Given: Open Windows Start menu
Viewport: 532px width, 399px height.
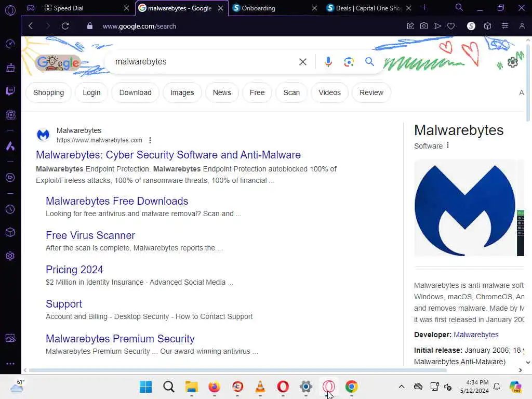Looking at the screenshot, I should [x=146, y=387].
